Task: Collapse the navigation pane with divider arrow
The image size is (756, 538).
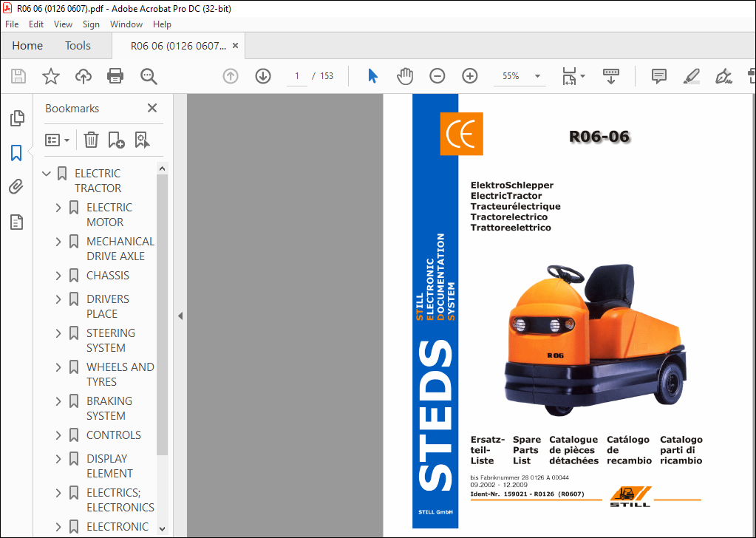Action: tap(180, 316)
